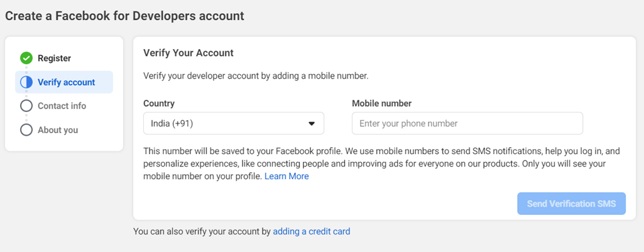
Task: Click the 'Verify your developer account' description text
Action: point(256,76)
